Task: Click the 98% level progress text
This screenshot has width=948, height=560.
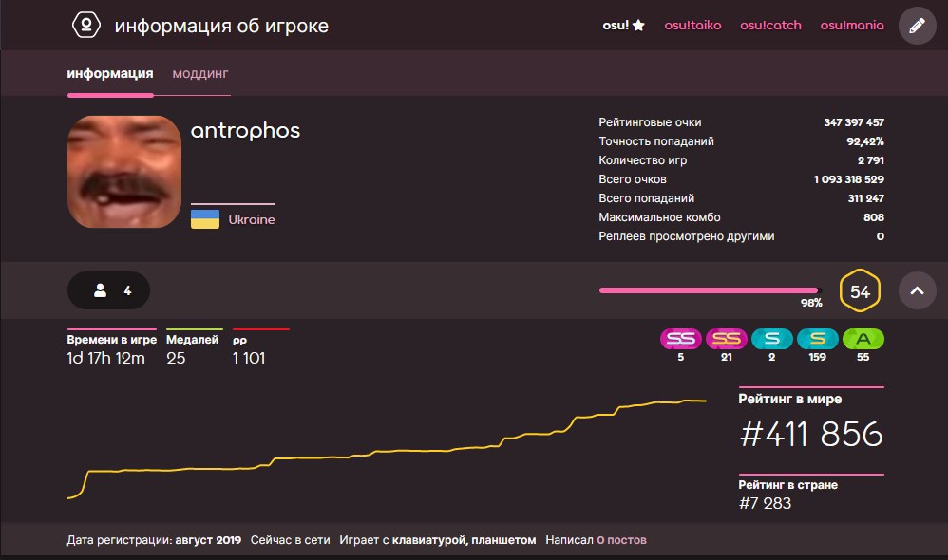Action: click(811, 303)
